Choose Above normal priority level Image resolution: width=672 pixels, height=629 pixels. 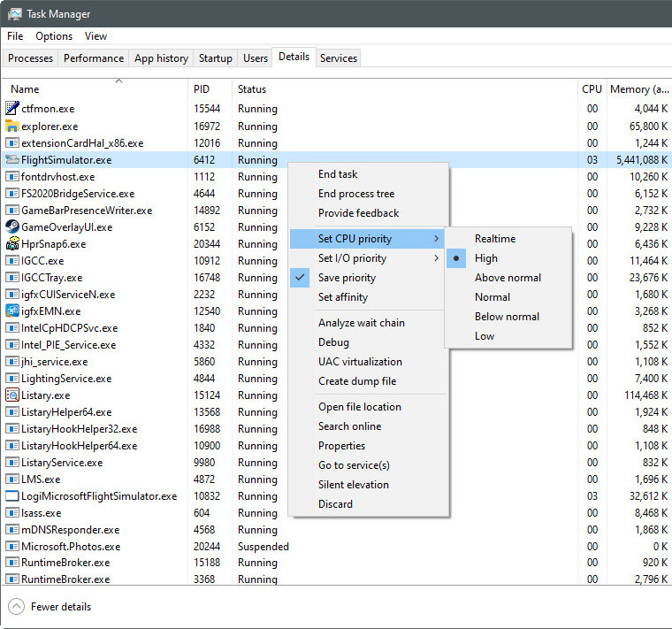(508, 278)
